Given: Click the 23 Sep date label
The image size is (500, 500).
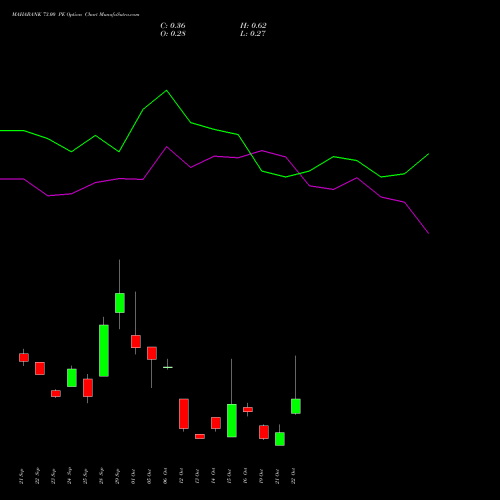Looking at the screenshot, I should tap(54, 476).
